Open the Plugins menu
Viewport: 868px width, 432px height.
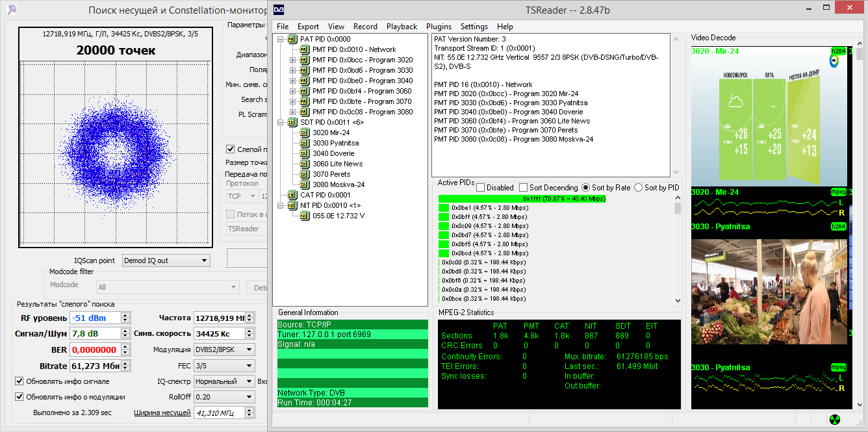click(439, 27)
